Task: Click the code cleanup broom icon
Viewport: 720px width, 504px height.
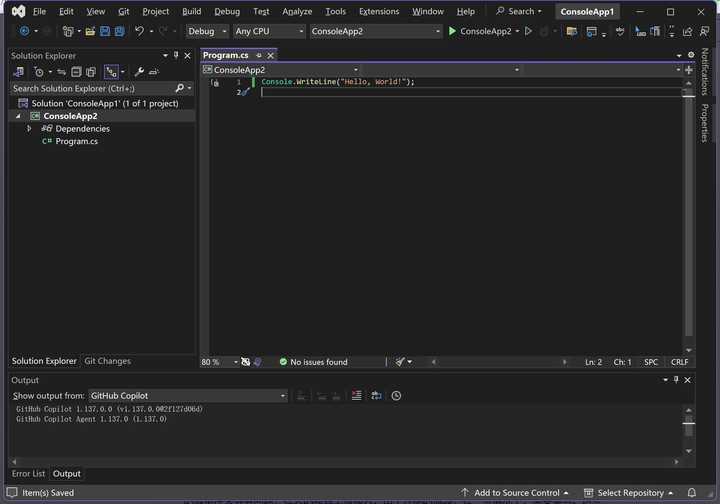Action: pos(400,362)
